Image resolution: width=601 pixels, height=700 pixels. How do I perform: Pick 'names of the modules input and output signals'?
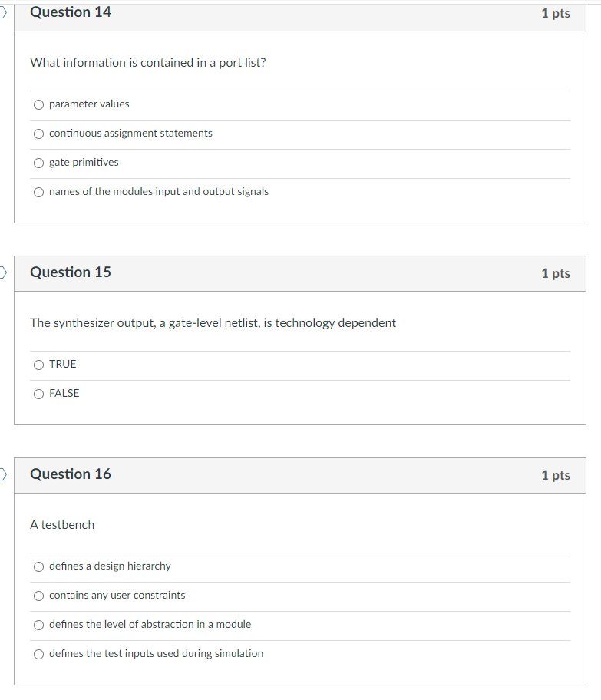[39, 192]
